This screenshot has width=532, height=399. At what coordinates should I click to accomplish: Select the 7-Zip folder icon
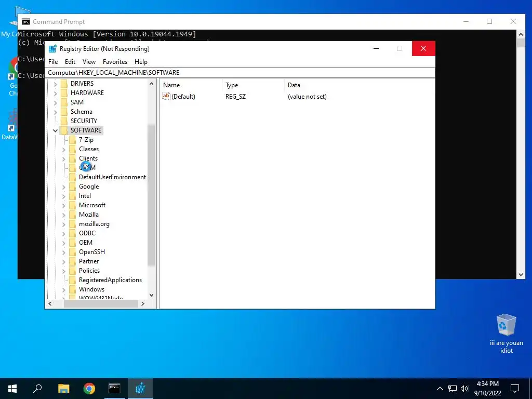[x=72, y=140]
